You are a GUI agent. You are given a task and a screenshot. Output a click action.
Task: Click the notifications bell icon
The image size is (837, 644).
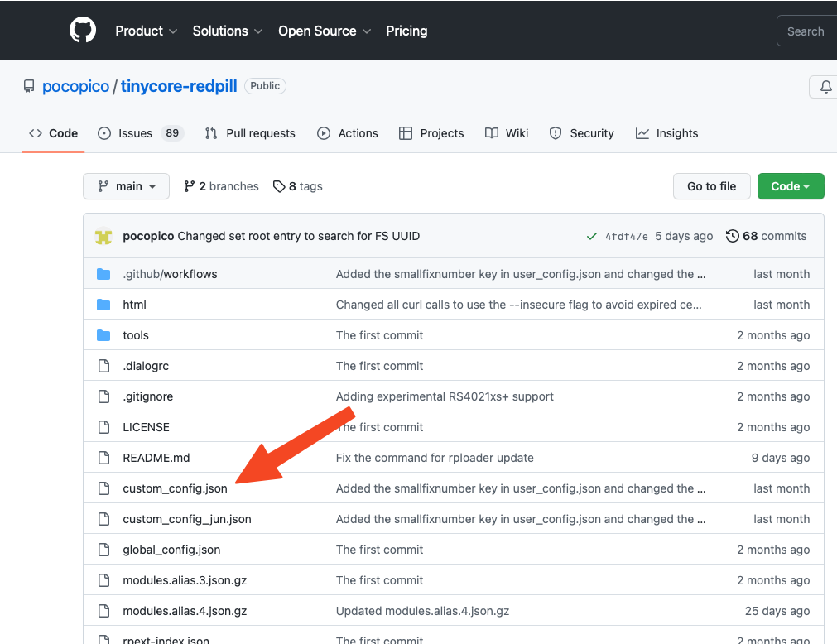click(825, 87)
